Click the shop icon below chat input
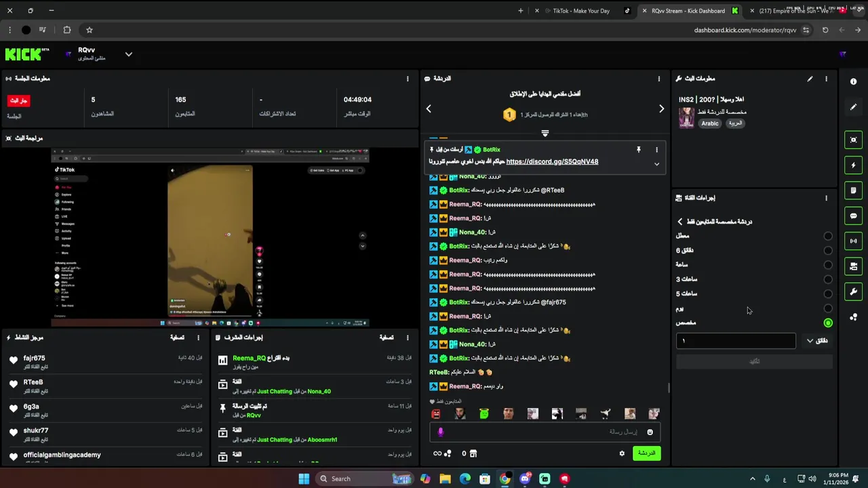 [x=473, y=453]
